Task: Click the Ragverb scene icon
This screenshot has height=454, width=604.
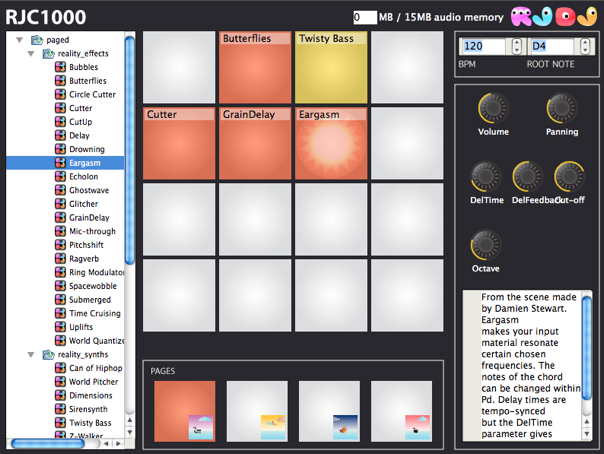Action: click(60, 259)
